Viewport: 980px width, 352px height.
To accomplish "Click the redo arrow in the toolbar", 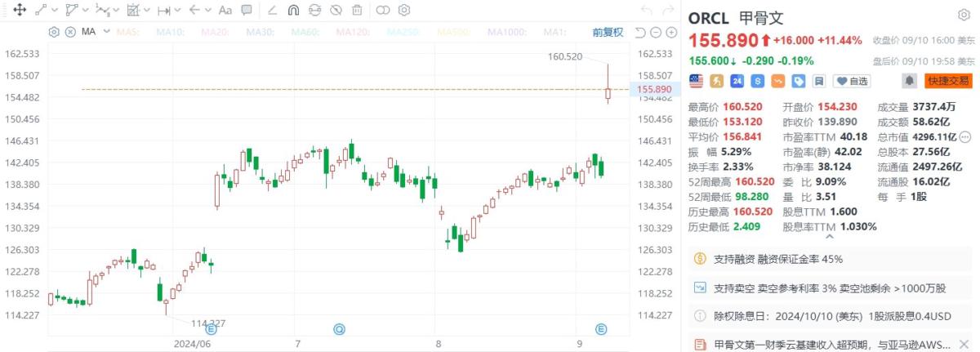I will [x=670, y=10].
